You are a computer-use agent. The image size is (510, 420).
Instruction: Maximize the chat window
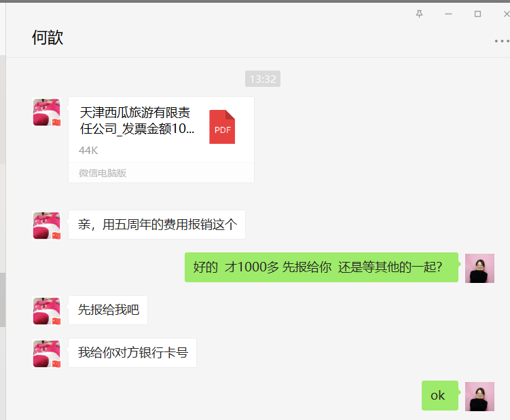[477, 14]
